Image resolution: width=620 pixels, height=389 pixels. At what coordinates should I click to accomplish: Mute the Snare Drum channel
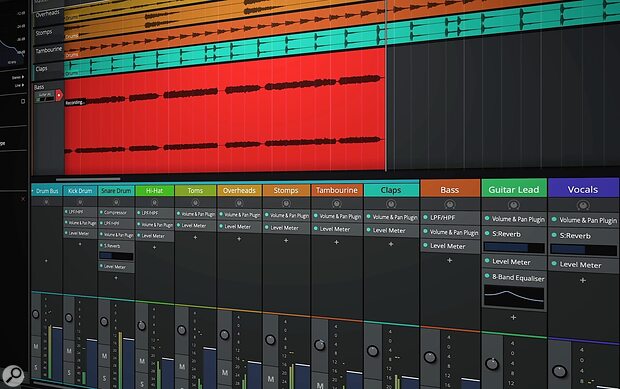(104, 356)
